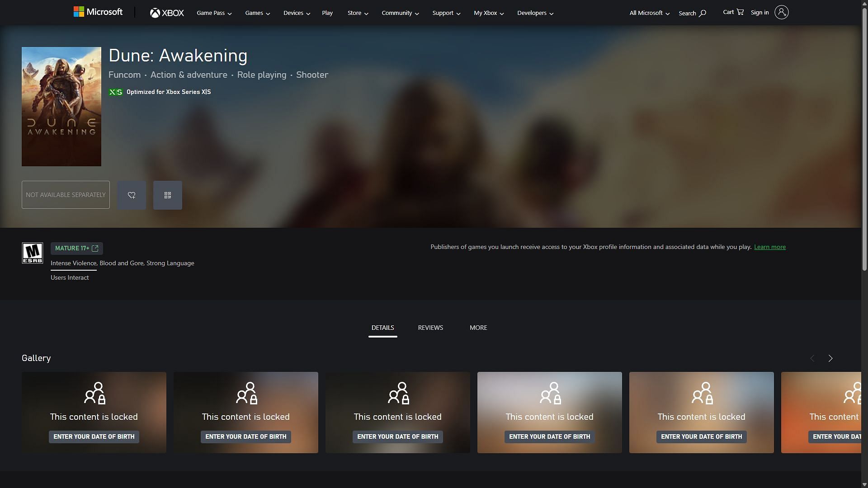Expand the Community menu
This screenshot has width=868, height=488.
[x=400, y=13]
